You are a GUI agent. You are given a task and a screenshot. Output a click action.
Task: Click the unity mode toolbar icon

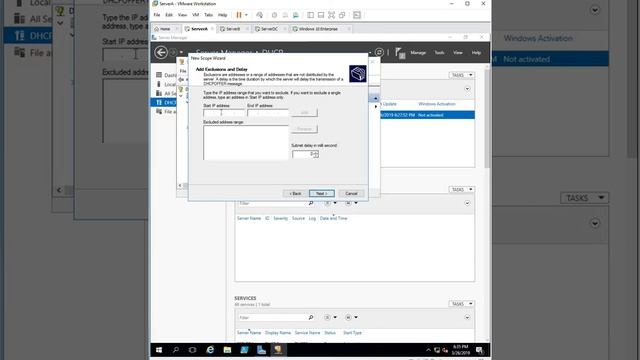point(342,15)
